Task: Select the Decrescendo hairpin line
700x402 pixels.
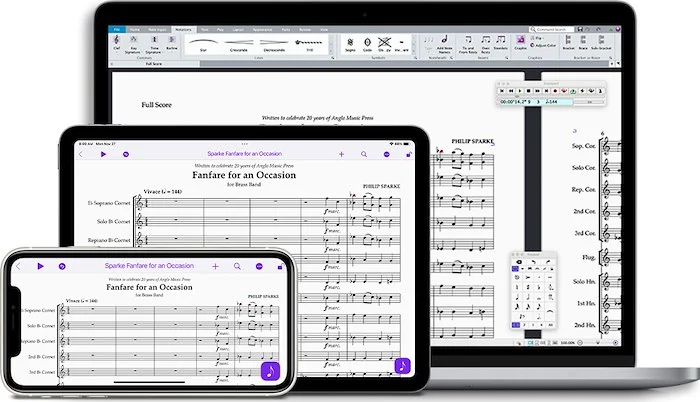Action: click(274, 45)
